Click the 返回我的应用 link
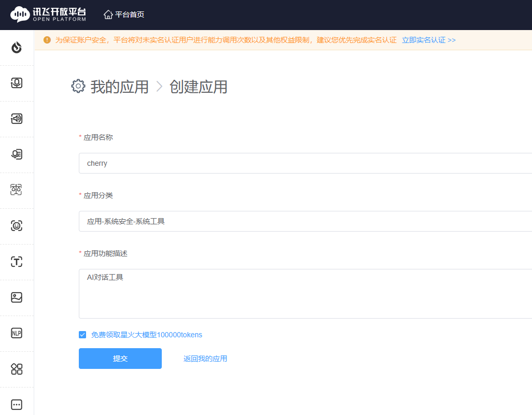The width and height of the screenshot is (532, 415). [205, 359]
